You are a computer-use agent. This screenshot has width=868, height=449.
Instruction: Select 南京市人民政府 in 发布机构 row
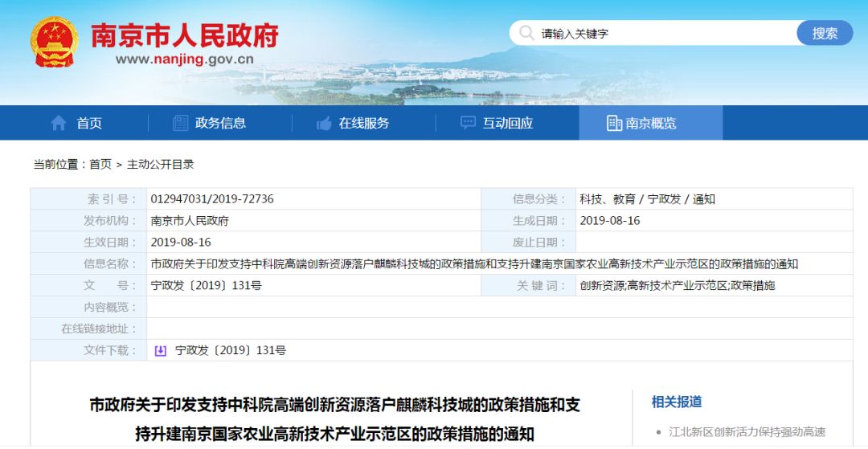(x=190, y=221)
